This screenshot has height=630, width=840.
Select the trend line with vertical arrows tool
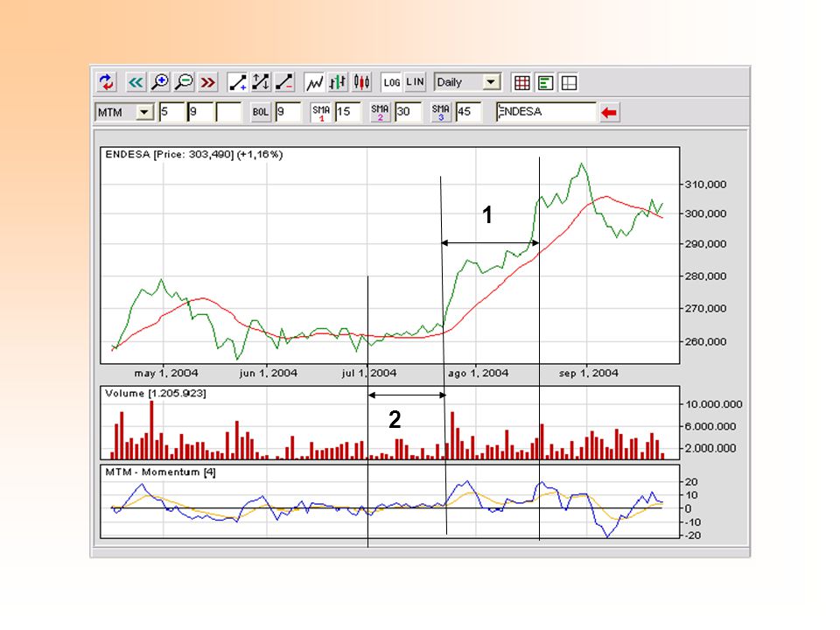click(261, 82)
